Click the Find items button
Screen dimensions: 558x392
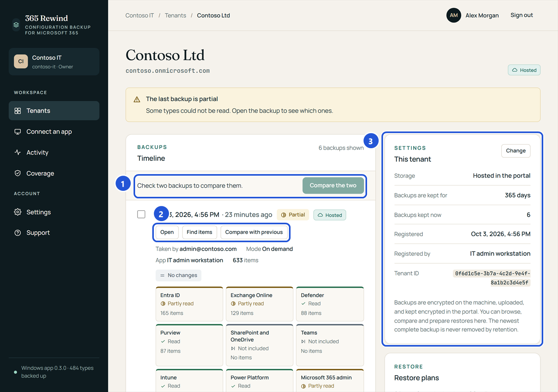(x=199, y=232)
